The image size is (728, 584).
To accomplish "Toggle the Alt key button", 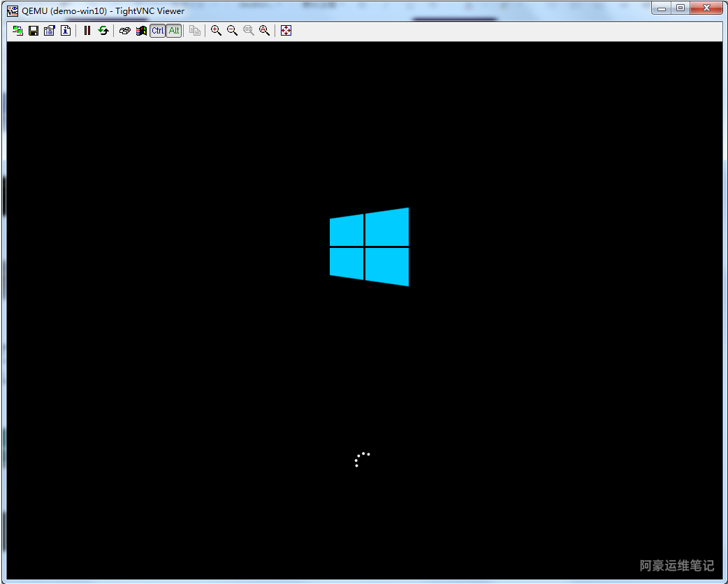I will pos(174,31).
